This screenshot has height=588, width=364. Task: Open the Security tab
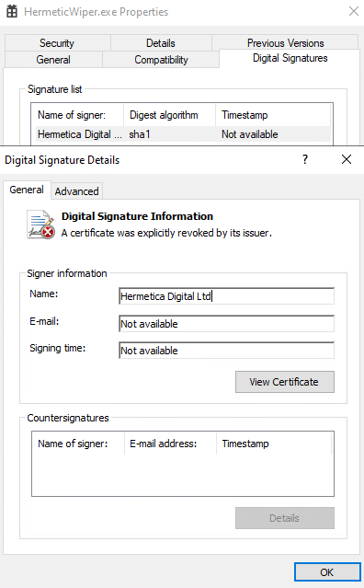pyautogui.click(x=57, y=43)
